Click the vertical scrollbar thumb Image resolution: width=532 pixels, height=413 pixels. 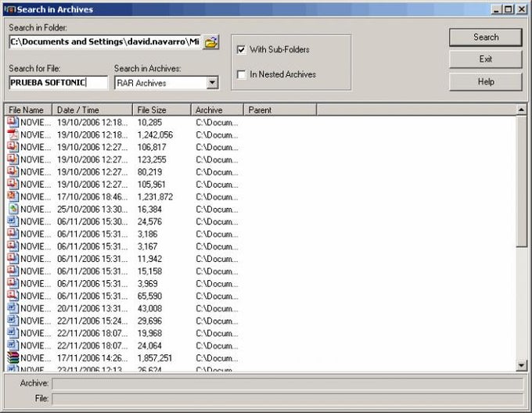coord(521,181)
